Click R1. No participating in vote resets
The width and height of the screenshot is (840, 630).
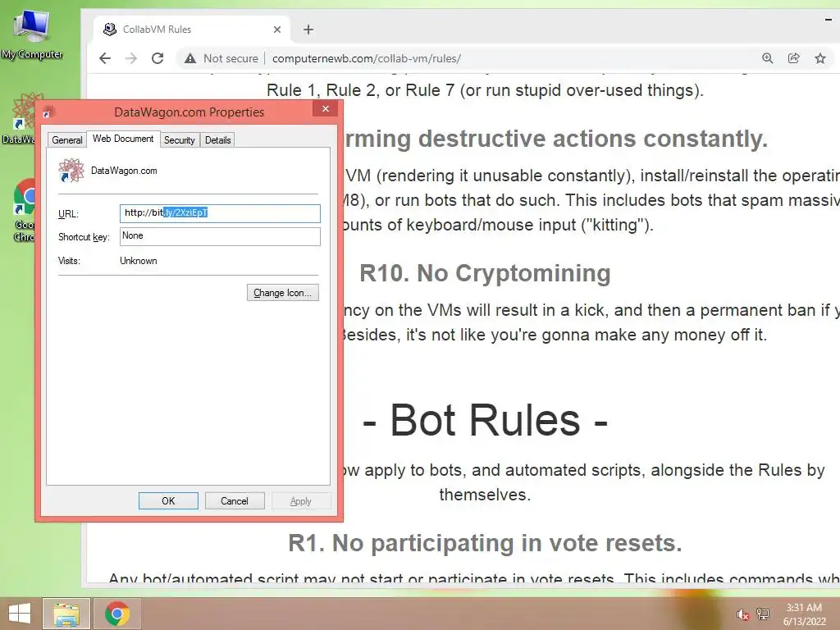(x=485, y=543)
